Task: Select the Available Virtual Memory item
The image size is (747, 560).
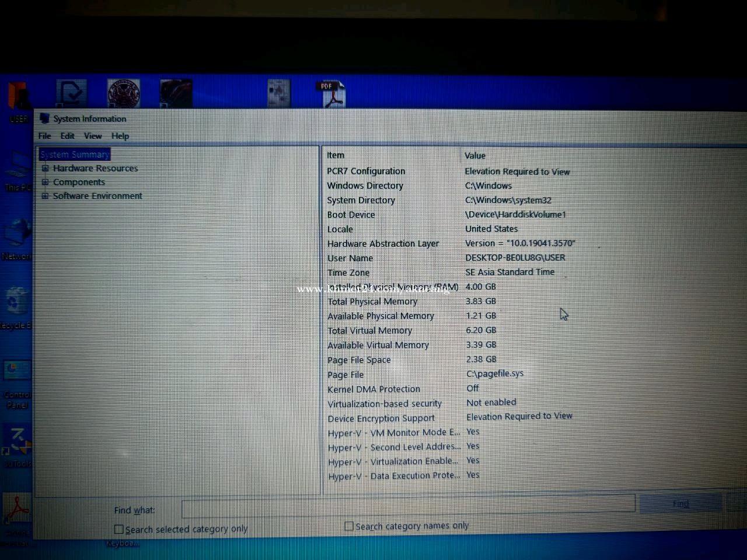Action: (x=378, y=345)
